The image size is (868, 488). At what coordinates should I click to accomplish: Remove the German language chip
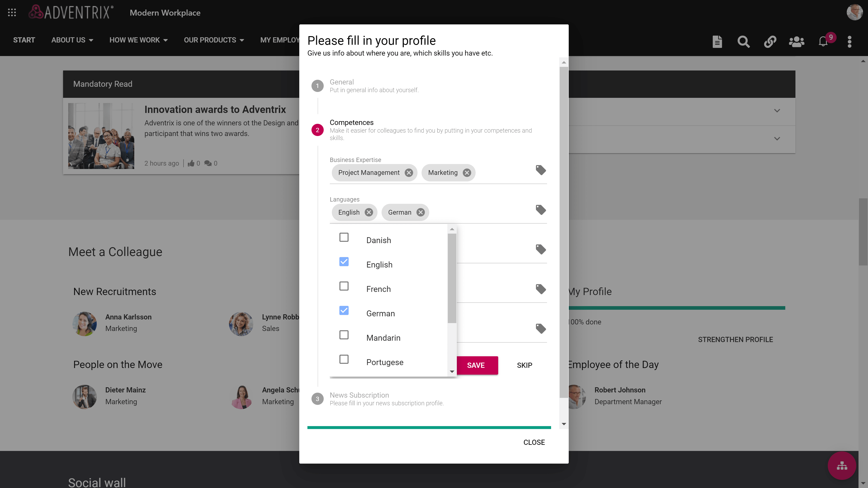pos(420,212)
